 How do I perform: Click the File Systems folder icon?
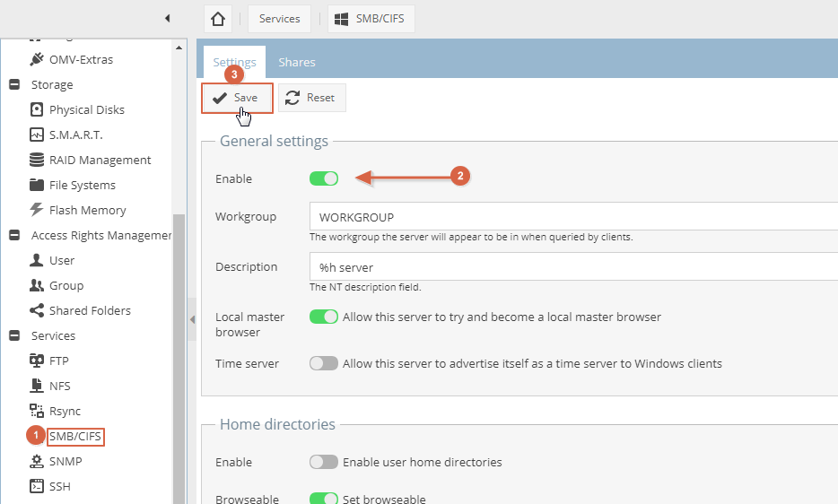coord(37,185)
